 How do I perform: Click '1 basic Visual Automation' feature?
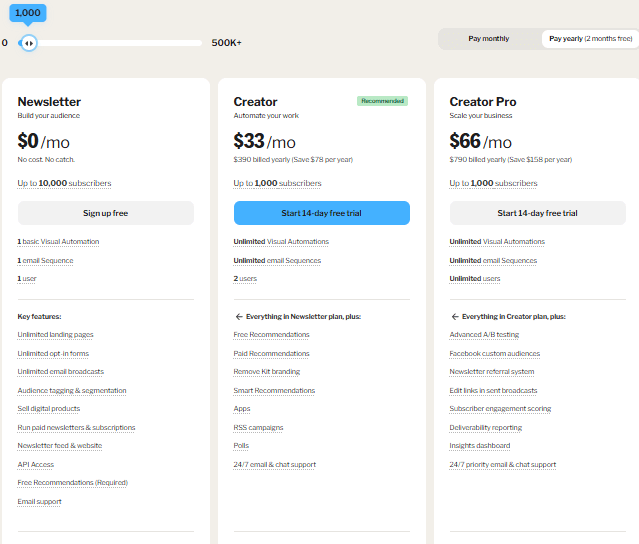(58, 242)
